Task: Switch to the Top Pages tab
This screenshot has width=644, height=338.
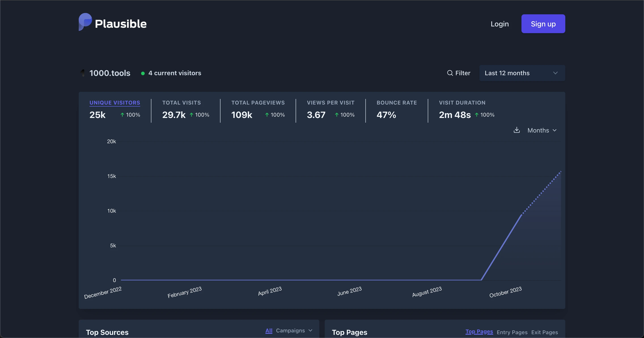Action: 479,332
